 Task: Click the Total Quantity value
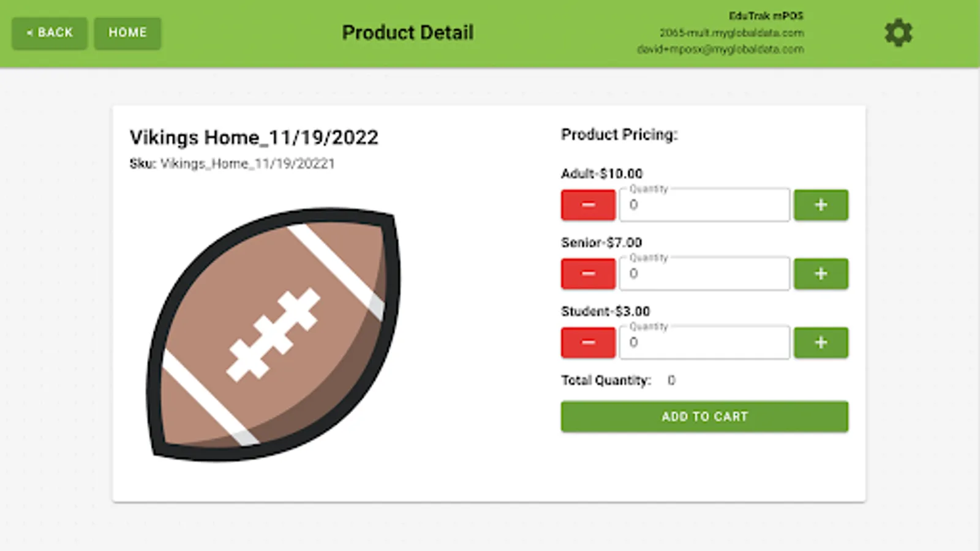tap(671, 380)
